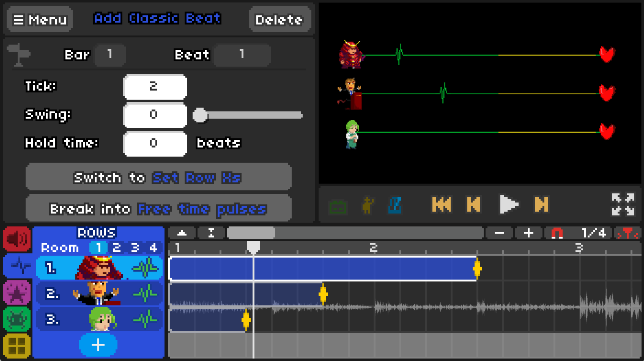Click the Swing slider handle
The image size is (644, 361).
click(199, 115)
